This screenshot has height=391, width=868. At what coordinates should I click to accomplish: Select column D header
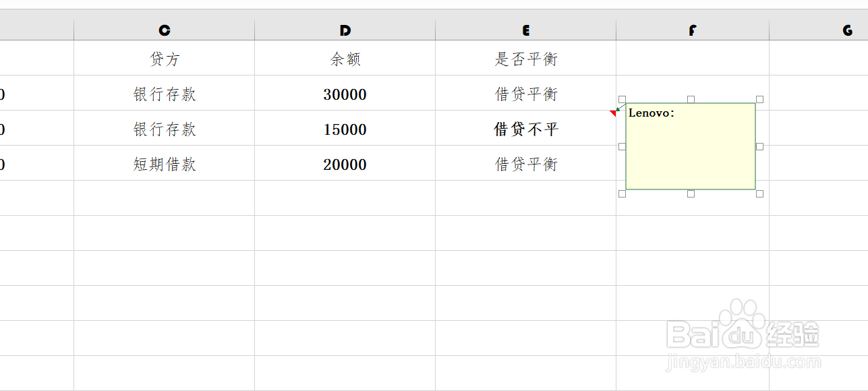pos(345,30)
